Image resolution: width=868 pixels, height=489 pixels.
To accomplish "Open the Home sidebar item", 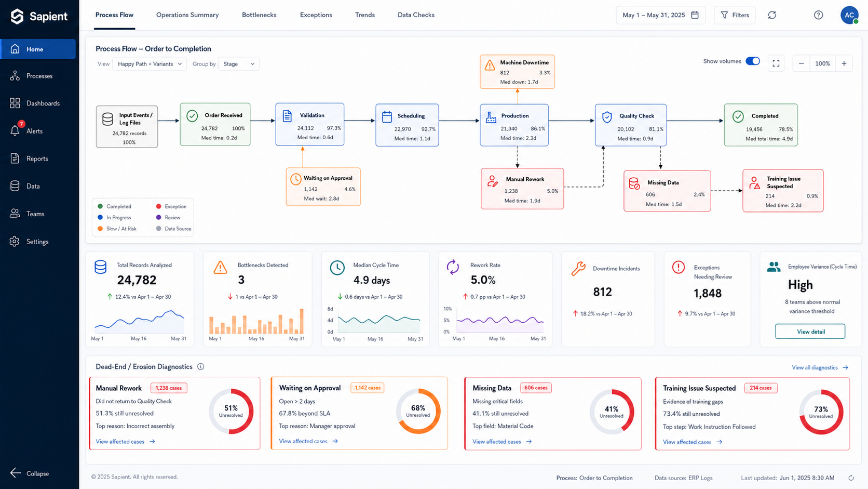I will coord(38,49).
